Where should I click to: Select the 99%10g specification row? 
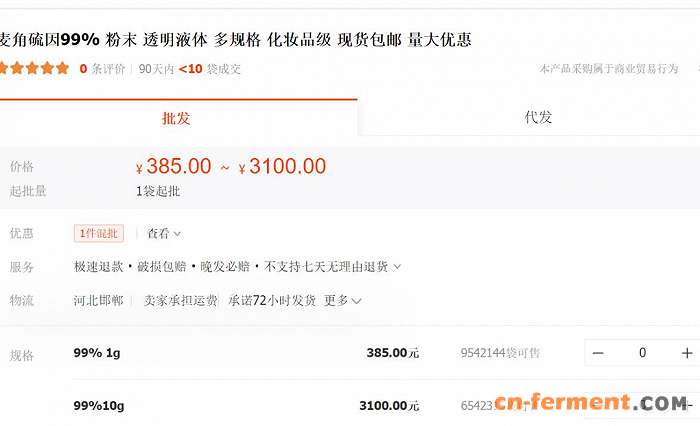pyautogui.click(x=99, y=405)
